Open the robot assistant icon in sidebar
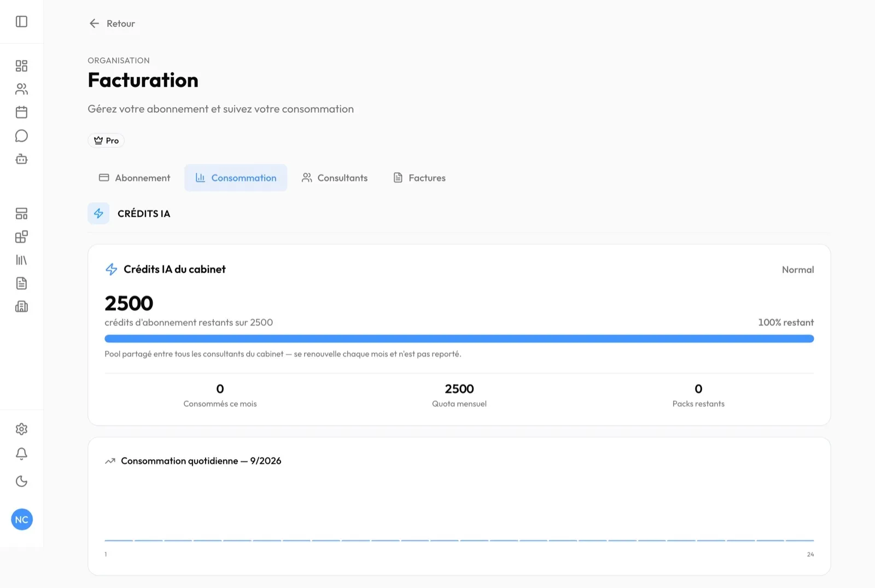Image resolution: width=875 pixels, height=588 pixels. coord(21,159)
